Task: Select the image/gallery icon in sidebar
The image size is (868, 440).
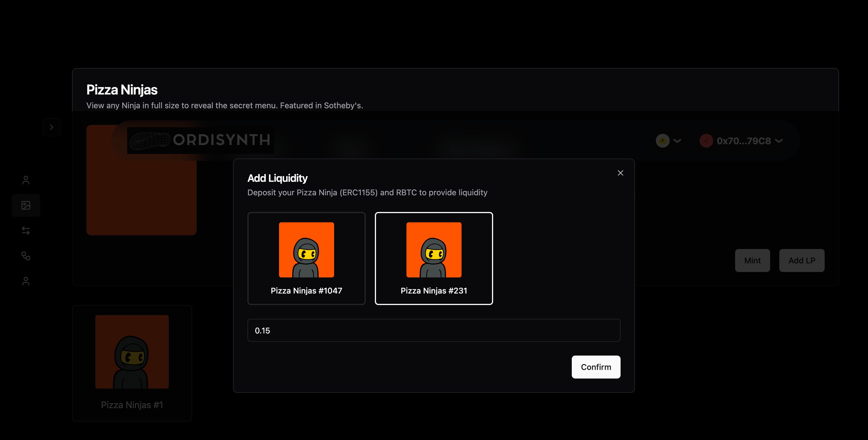Action: 26,205
